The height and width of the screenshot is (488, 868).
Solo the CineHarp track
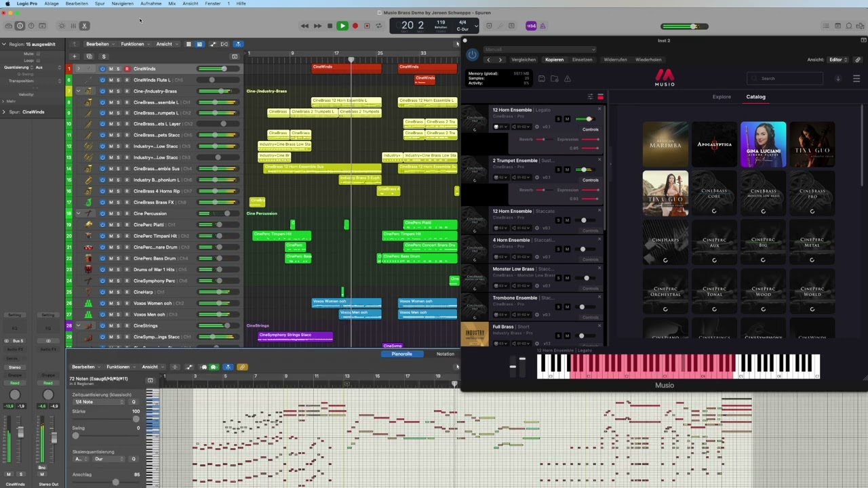tap(118, 291)
